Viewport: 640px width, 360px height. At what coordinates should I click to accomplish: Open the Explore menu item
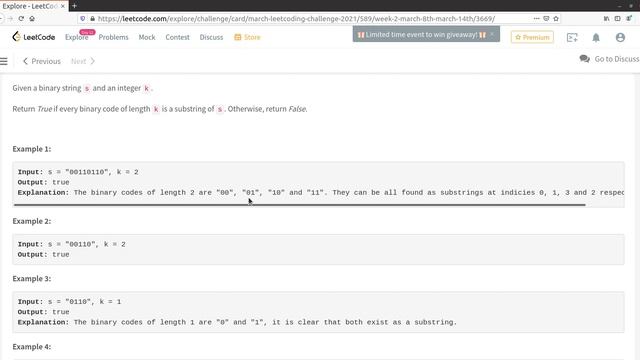[76, 37]
